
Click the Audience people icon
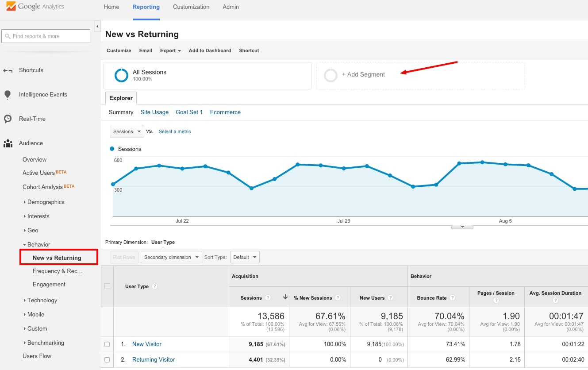pyautogui.click(x=8, y=143)
